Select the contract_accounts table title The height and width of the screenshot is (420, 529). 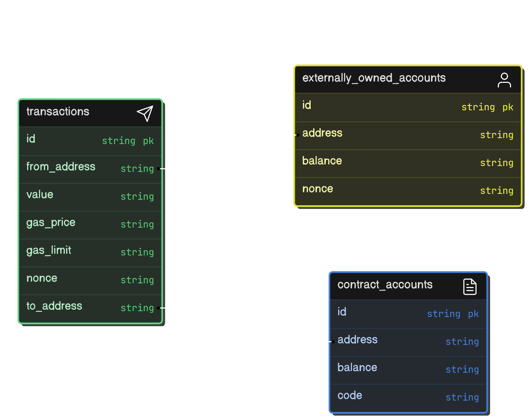385,285
